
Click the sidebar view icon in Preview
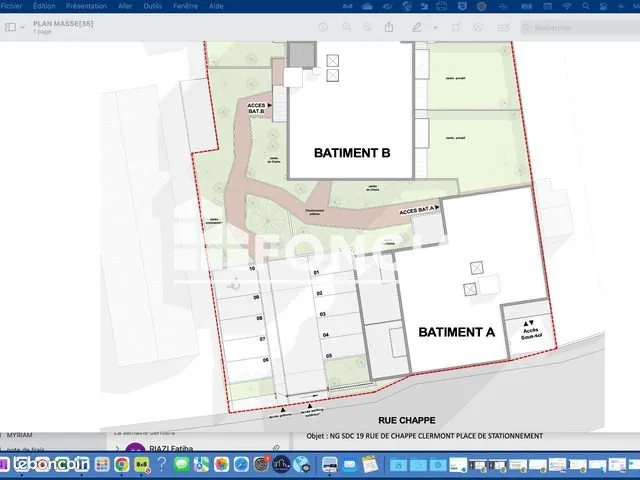(x=10, y=27)
